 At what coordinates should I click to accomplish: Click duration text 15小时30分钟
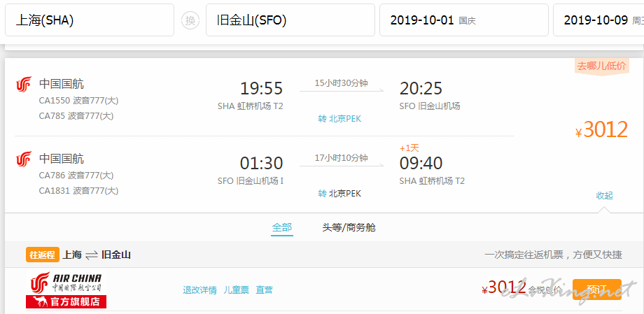pos(342,83)
